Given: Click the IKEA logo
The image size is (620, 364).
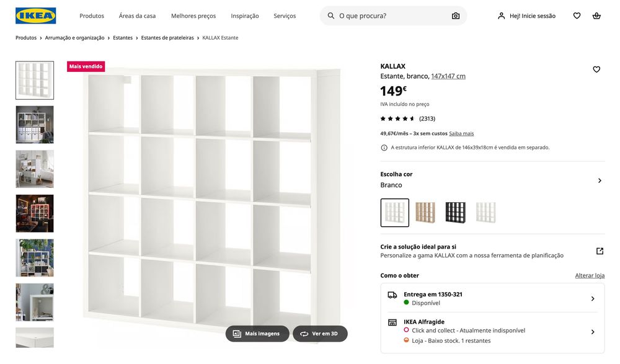Looking at the screenshot, I should click(x=35, y=16).
